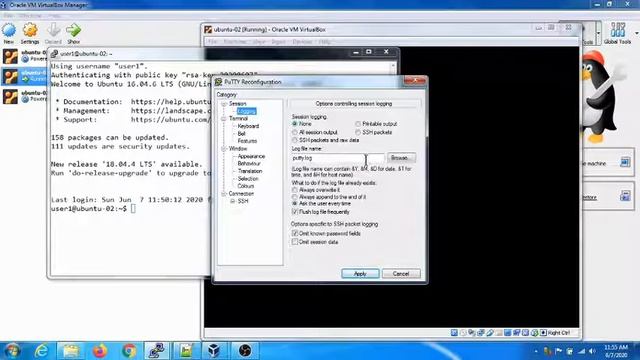Select Keyboard category in tree
Viewport: 640px width, 360px height.
click(x=248, y=126)
